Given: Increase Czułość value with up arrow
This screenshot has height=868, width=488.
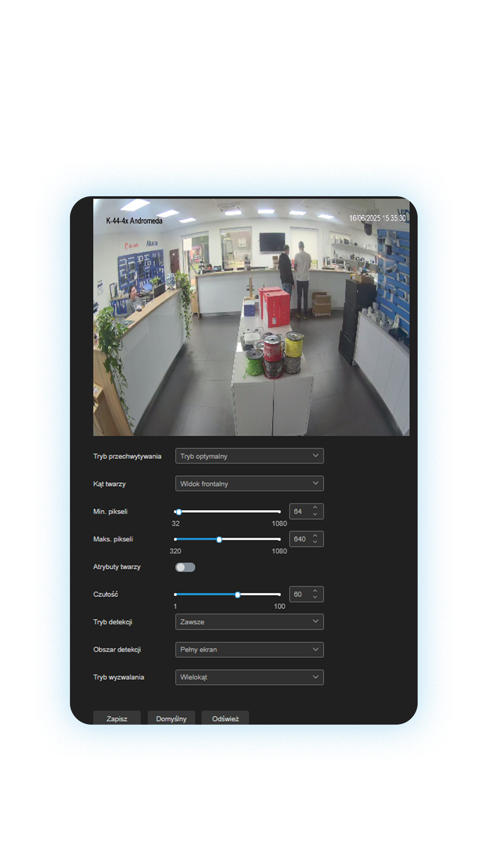Looking at the screenshot, I should tap(315, 591).
